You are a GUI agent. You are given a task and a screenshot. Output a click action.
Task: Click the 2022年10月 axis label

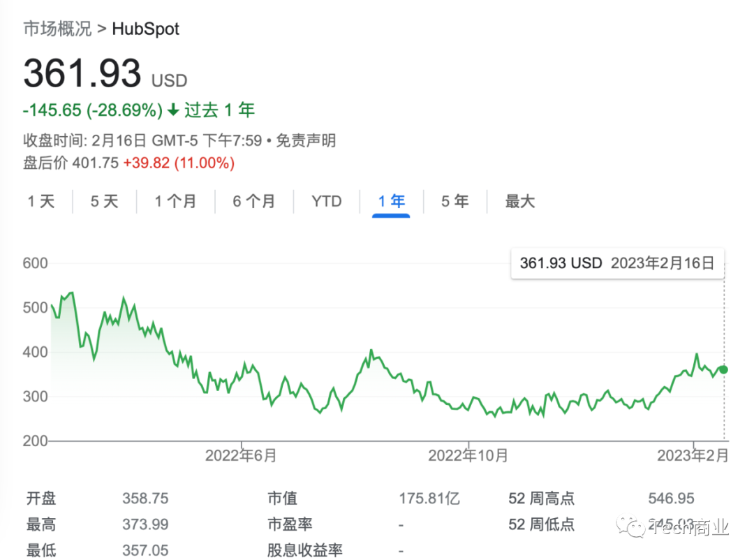pyautogui.click(x=468, y=455)
